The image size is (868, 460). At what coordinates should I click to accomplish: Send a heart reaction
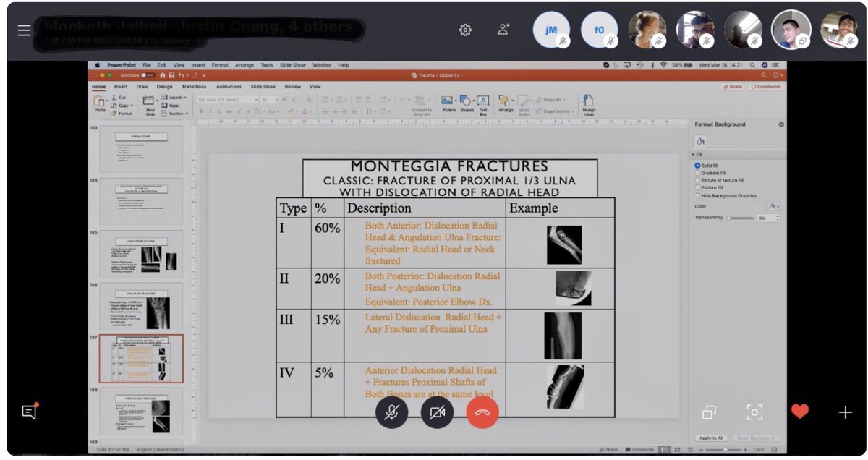(799, 412)
